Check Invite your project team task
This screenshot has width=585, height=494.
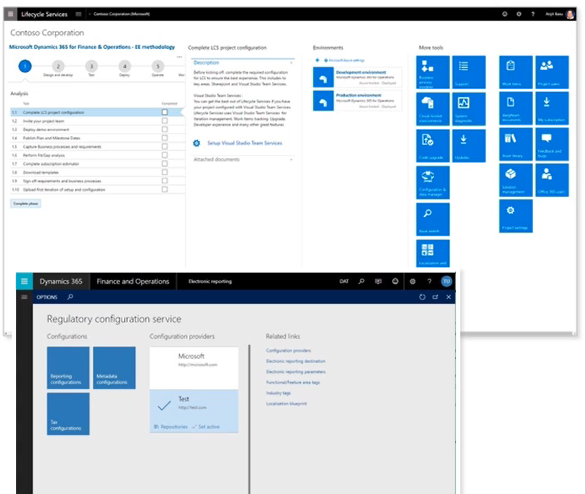tap(165, 121)
